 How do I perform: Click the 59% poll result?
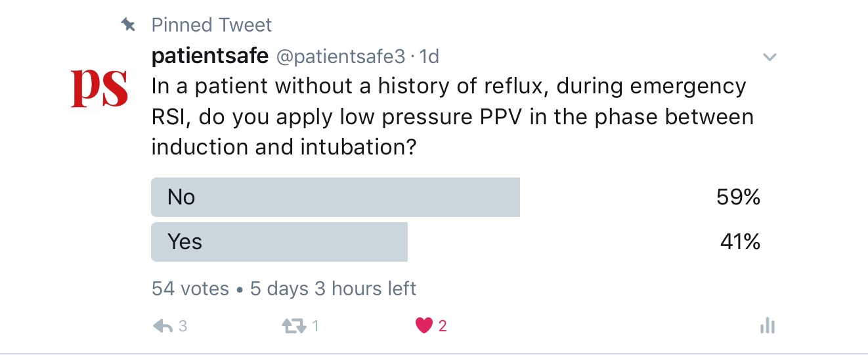click(738, 197)
